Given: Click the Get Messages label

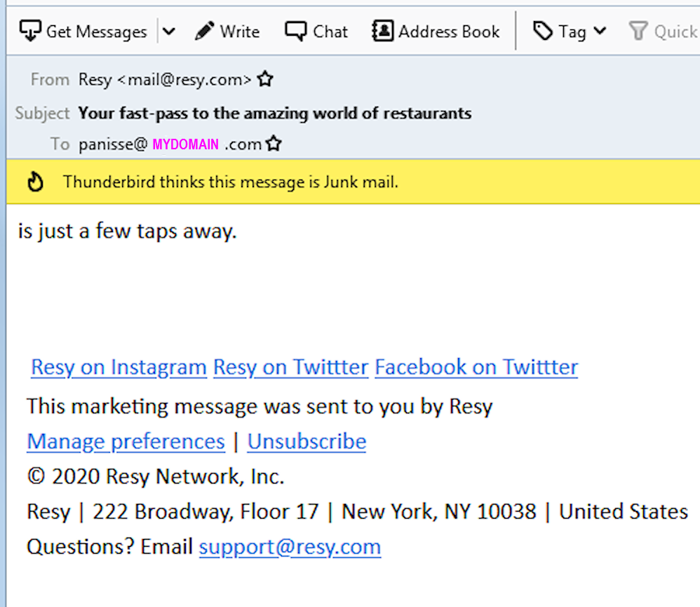Looking at the screenshot, I should coord(96,32).
